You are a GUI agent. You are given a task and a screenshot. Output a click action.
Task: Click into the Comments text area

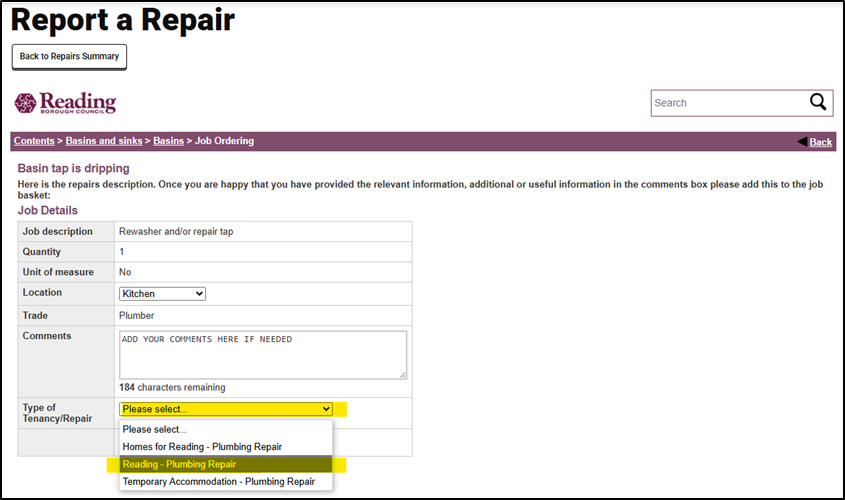click(263, 355)
